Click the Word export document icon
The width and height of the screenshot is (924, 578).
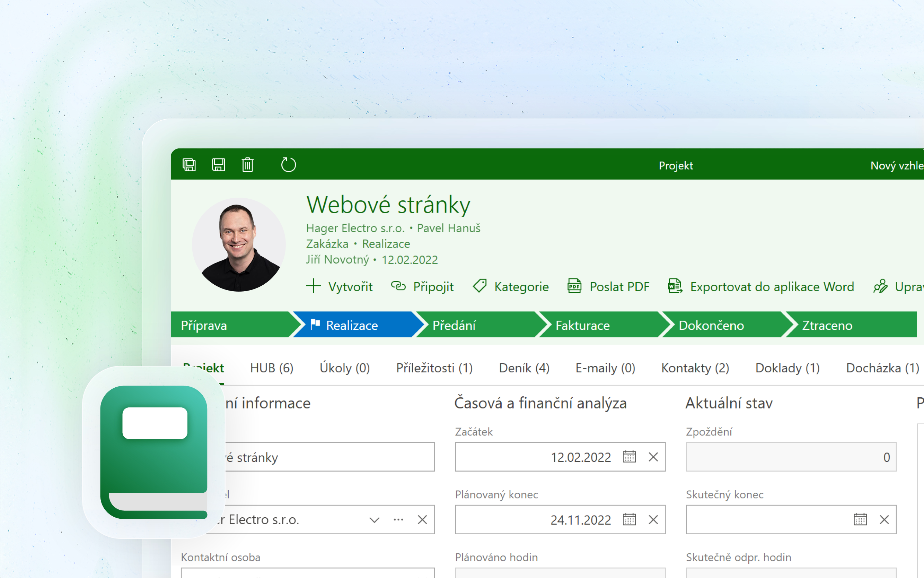pyautogui.click(x=675, y=286)
